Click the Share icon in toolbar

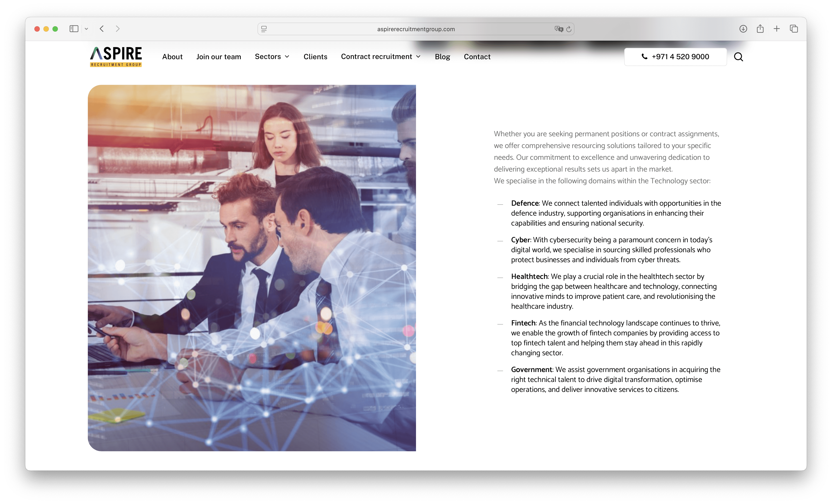[760, 29]
